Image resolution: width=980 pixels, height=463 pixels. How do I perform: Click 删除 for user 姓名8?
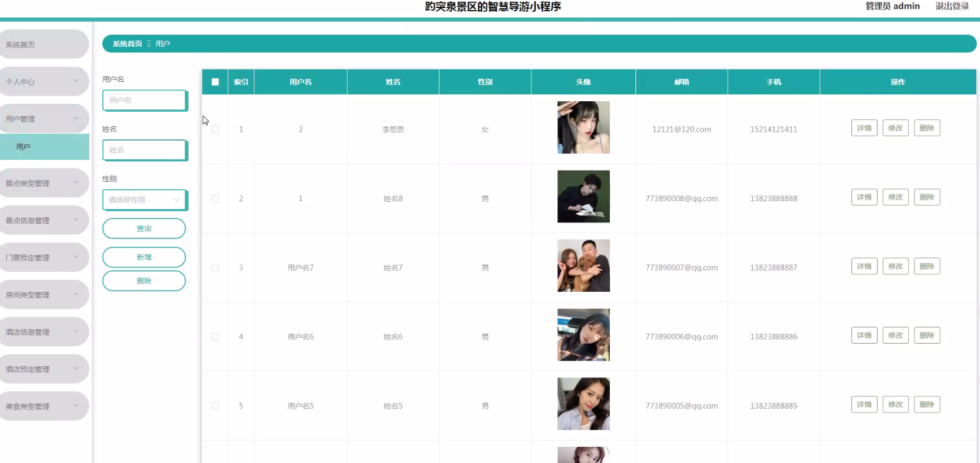pyautogui.click(x=927, y=197)
